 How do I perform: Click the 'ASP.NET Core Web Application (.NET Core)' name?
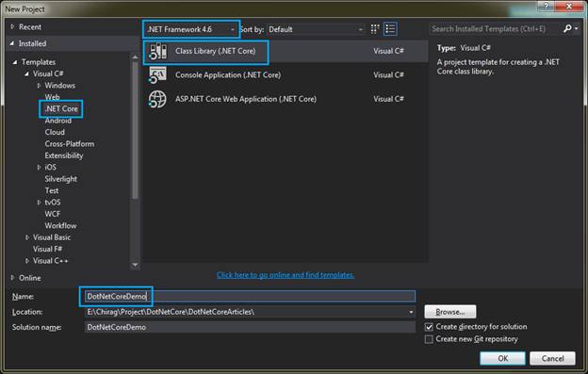(246, 99)
